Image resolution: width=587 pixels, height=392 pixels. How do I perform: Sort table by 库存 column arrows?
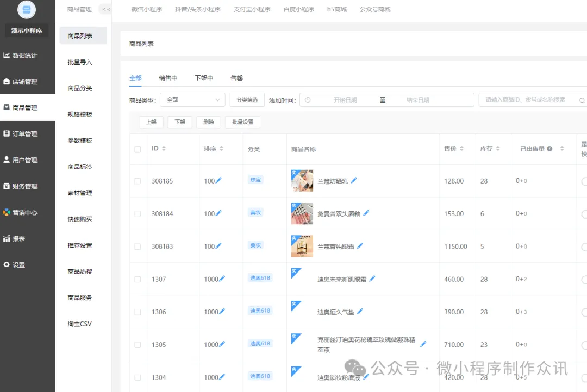tap(498, 149)
